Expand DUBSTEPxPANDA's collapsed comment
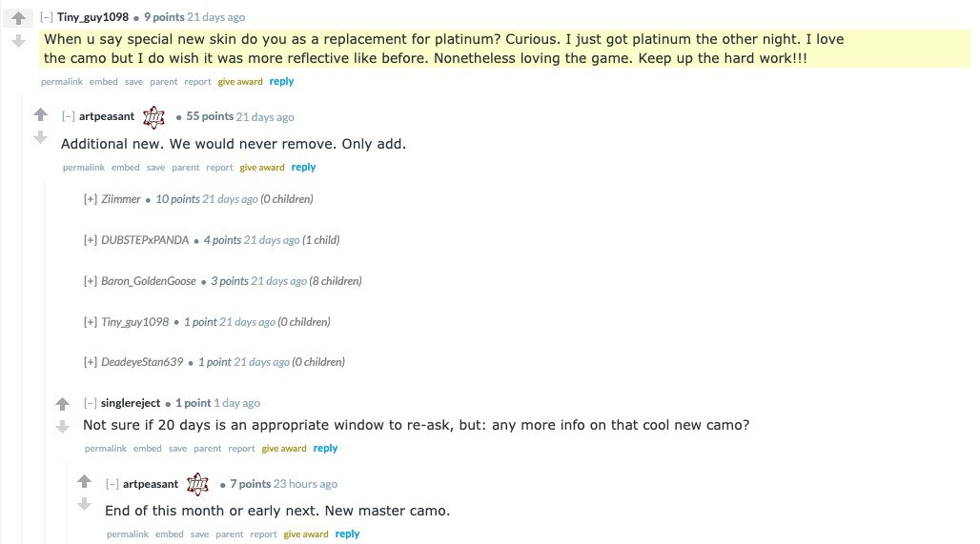 click(91, 240)
